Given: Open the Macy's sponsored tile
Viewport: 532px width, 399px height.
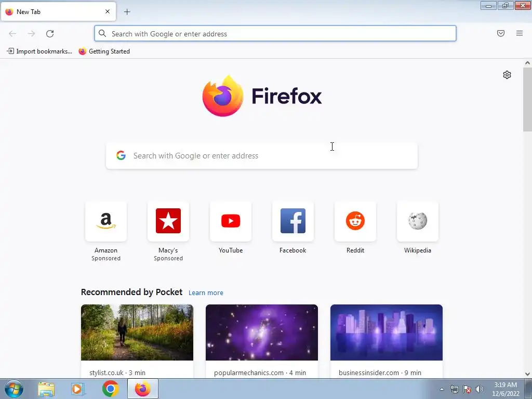Looking at the screenshot, I should click(x=168, y=221).
